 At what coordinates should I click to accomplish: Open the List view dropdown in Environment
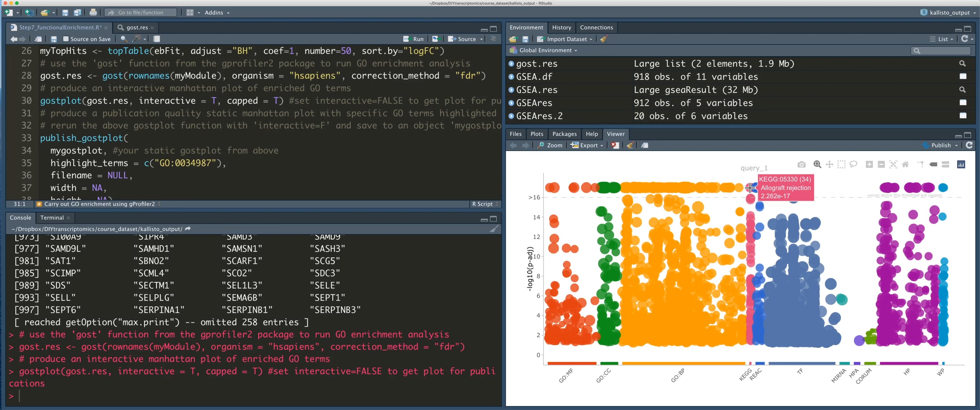point(942,39)
